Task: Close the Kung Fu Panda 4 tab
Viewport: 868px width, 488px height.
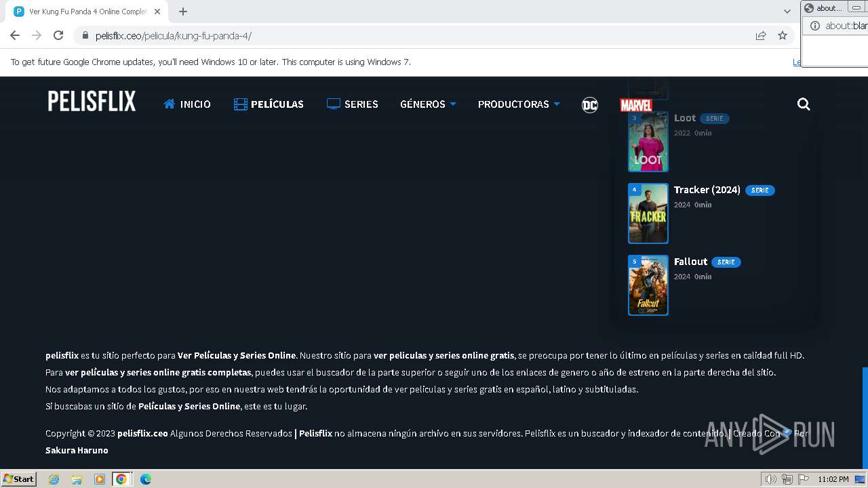Action: point(157,12)
